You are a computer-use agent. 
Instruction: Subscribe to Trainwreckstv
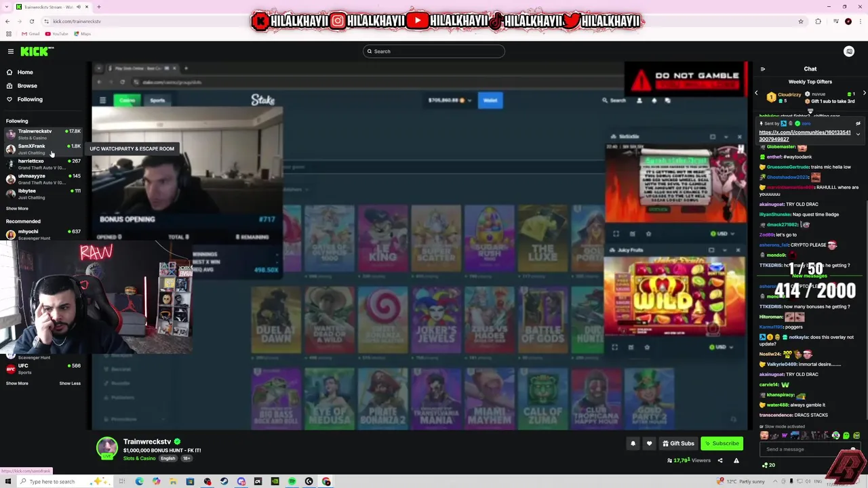point(722,443)
